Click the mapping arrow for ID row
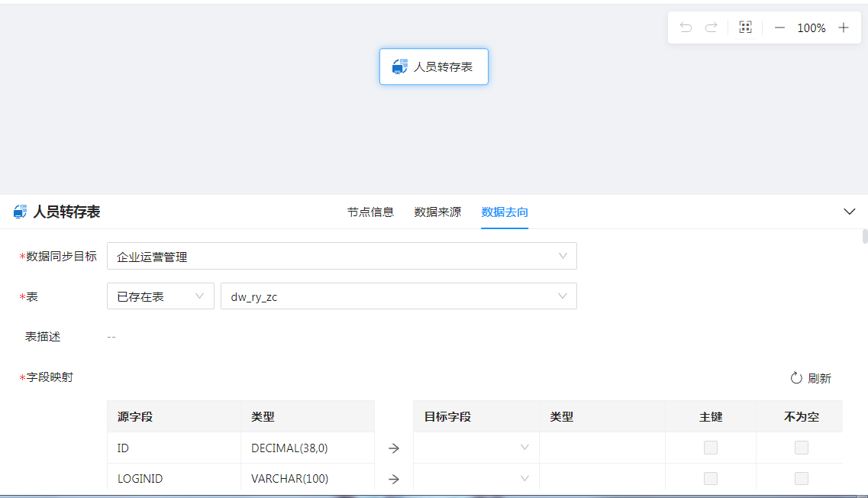 [x=394, y=448]
